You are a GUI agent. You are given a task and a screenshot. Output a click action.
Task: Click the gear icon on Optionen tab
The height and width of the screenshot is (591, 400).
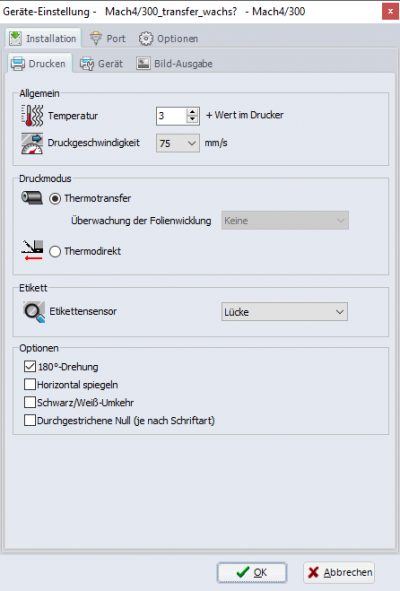coord(146,38)
